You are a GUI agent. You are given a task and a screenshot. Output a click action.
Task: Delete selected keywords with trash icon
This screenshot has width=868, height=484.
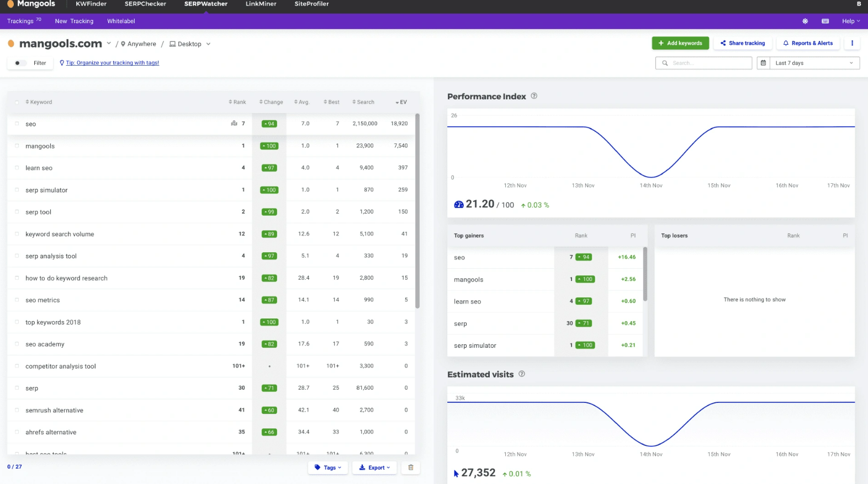coord(411,467)
